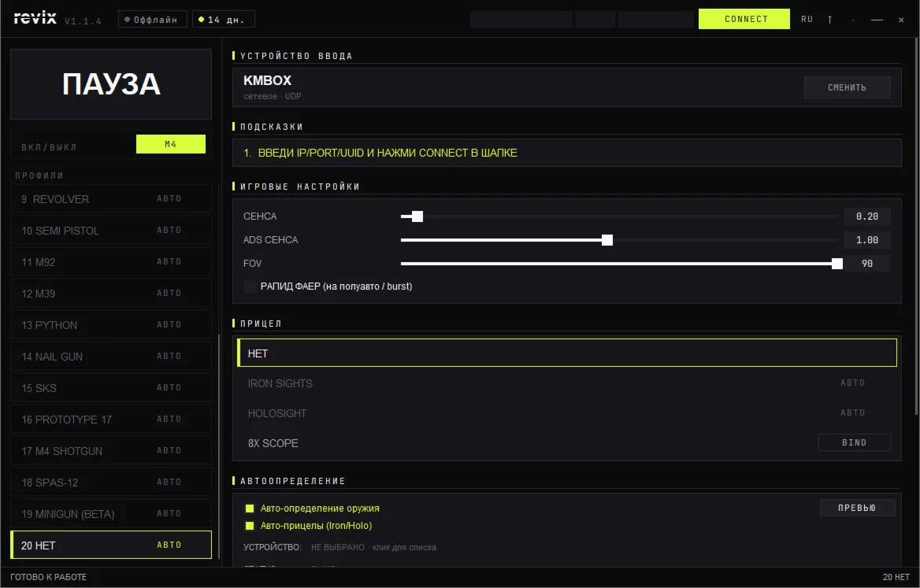The width and height of the screenshot is (920, 588).
Task: Select profile 15 SKS
Action: (x=111, y=388)
